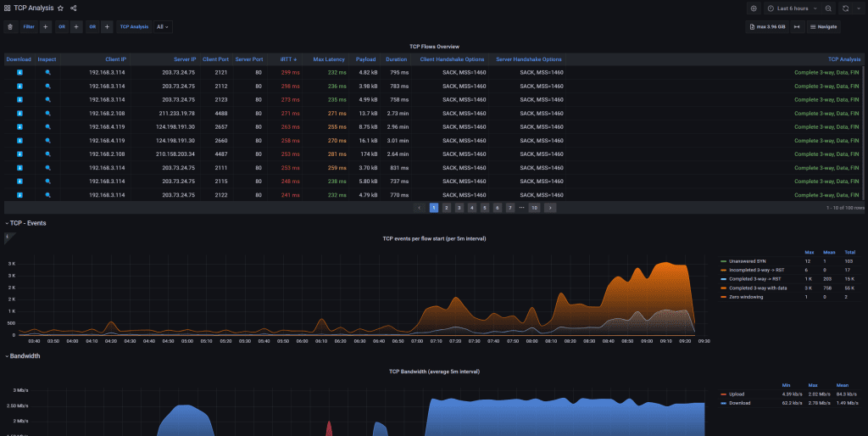
Task: Open the TCP Analysis 'All' dropdown
Action: pos(163,26)
